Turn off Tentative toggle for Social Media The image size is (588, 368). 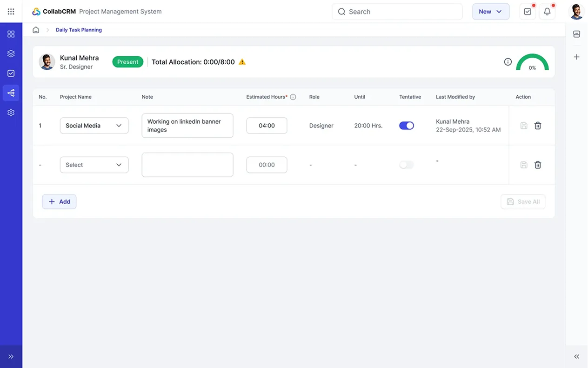coord(406,126)
